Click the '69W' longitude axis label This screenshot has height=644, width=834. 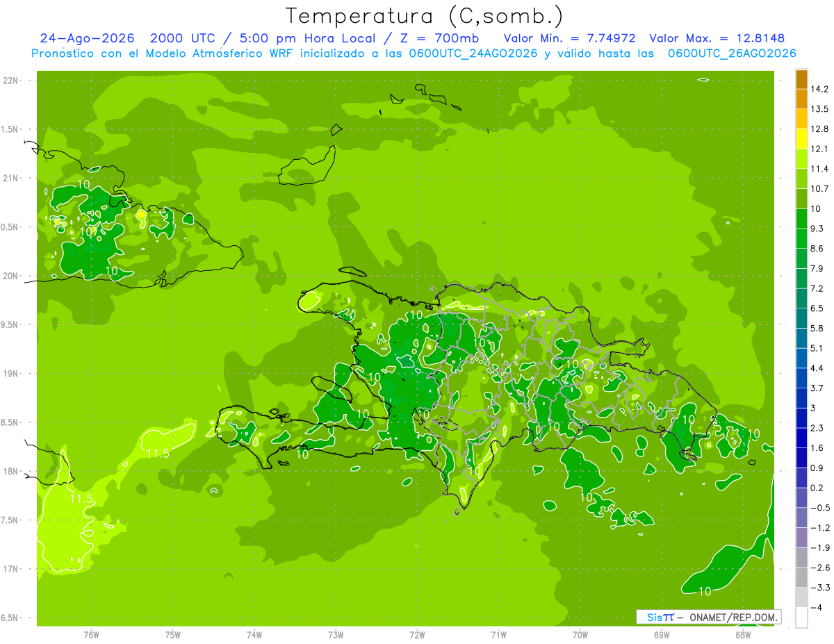pos(662,634)
